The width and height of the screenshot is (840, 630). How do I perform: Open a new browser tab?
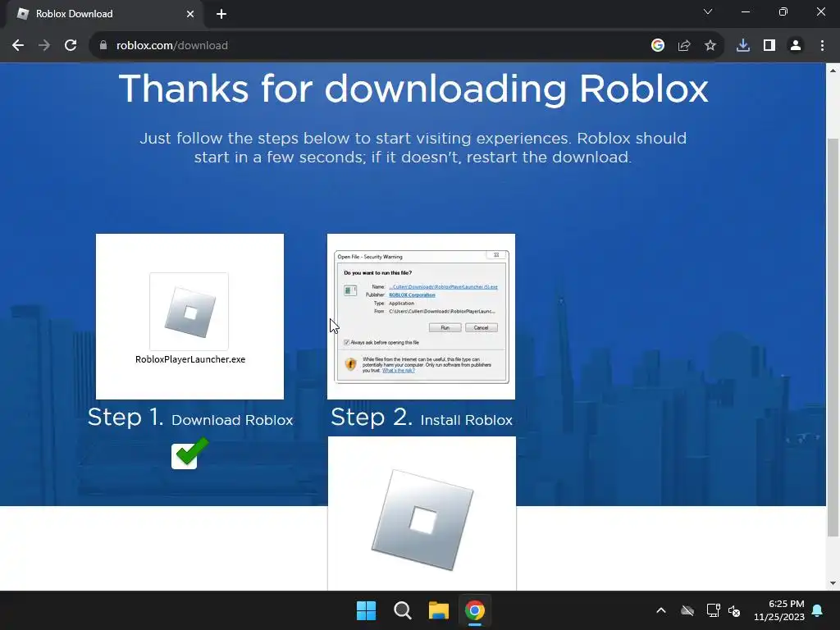[x=221, y=14]
